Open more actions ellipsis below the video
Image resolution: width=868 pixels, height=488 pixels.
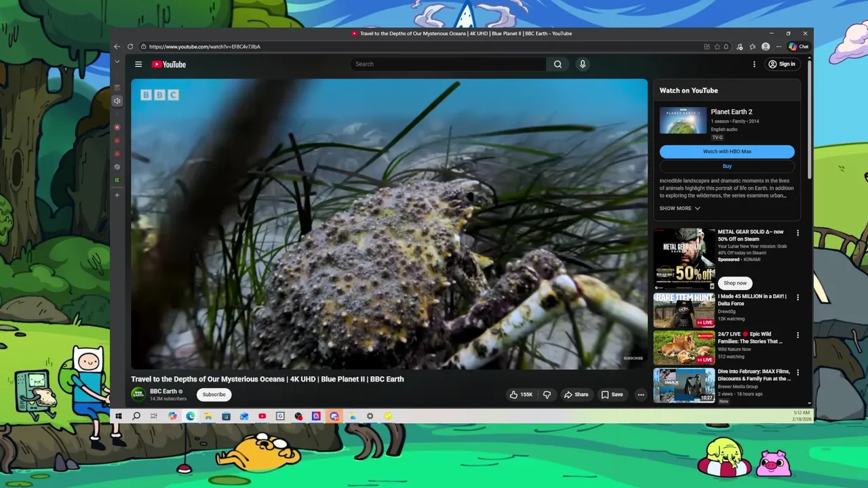pyautogui.click(x=640, y=394)
